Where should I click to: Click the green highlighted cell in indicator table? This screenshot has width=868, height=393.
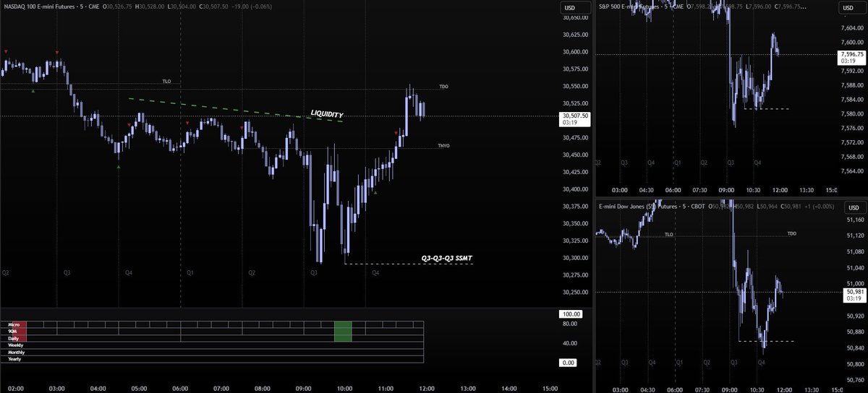343,332
